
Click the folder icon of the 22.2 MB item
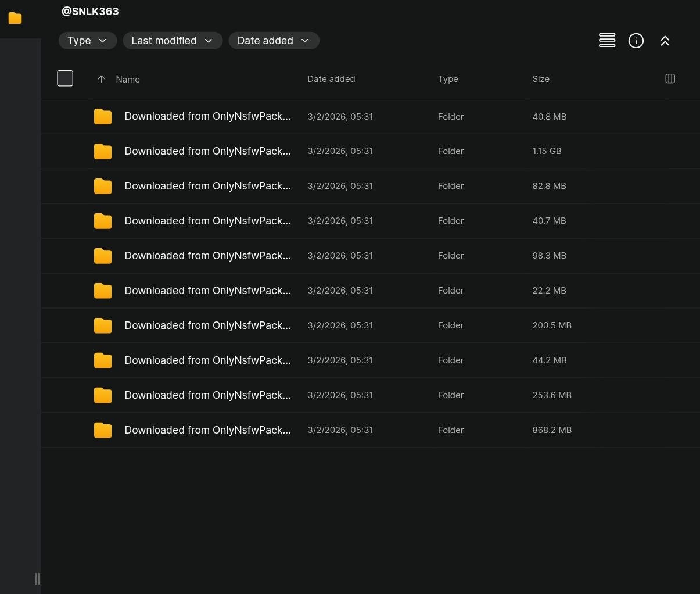103,291
